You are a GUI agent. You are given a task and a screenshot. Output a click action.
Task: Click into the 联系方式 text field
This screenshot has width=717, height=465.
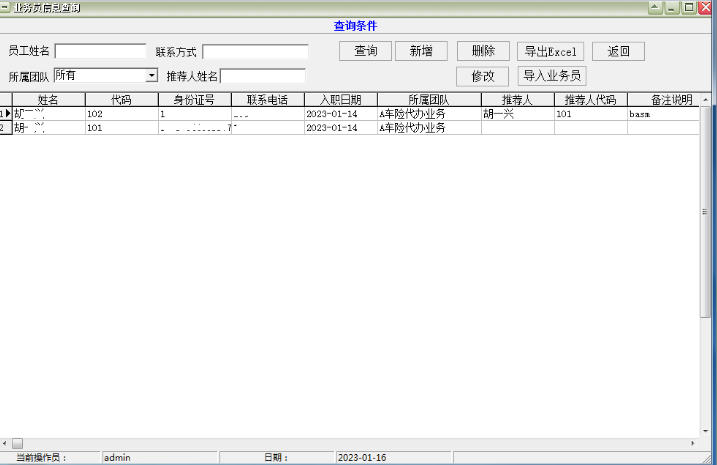255,51
